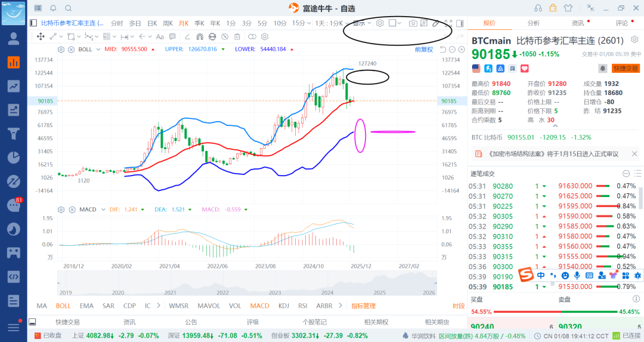This screenshot has width=644, height=342.
Task: Select the move crosshair drawing tool
Action: pos(41,36)
